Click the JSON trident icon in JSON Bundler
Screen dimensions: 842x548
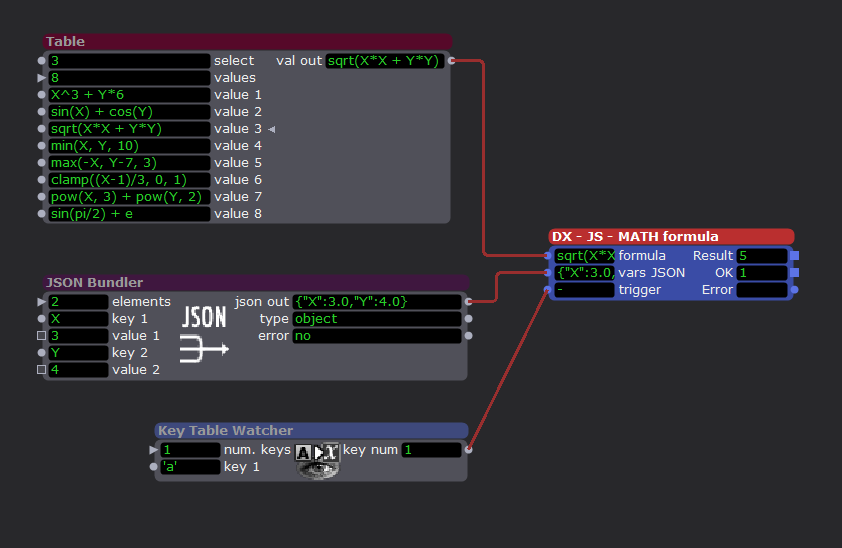204,334
